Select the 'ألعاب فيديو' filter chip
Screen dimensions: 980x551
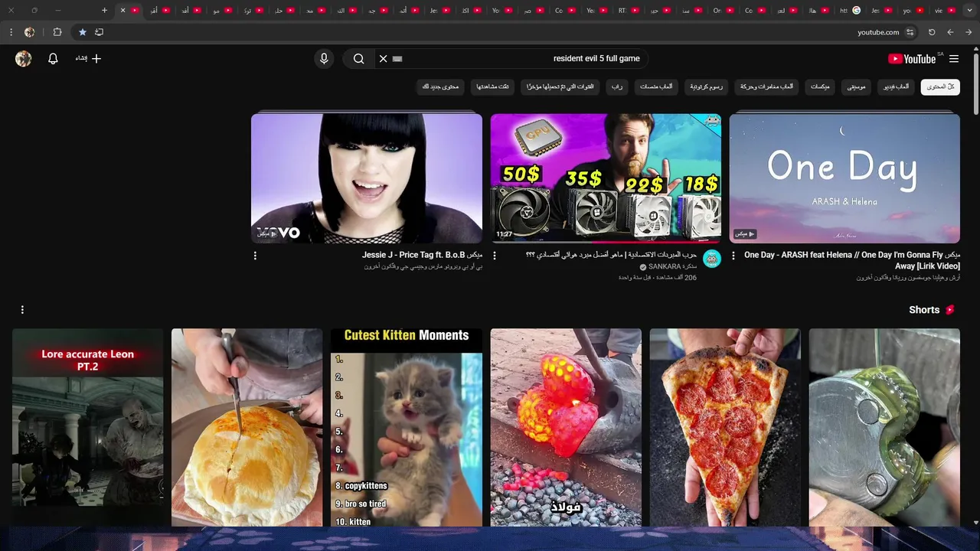pyautogui.click(x=896, y=87)
